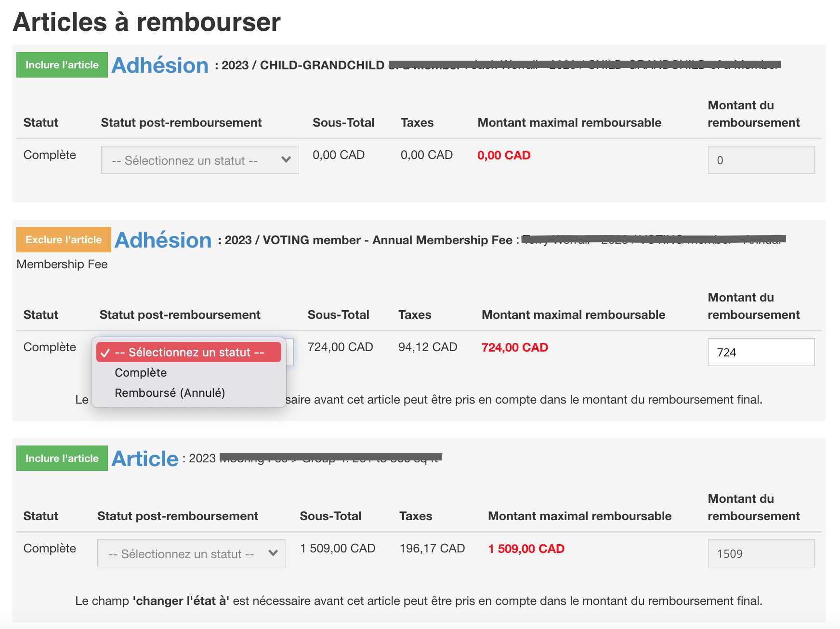This screenshot has height=629, width=840.
Task: Click the chevron arrow in the 1509 row dropdown
Action: coord(273,553)
